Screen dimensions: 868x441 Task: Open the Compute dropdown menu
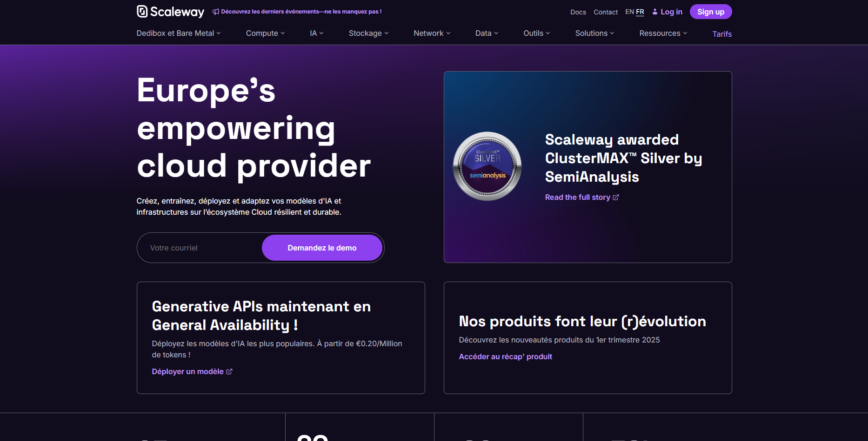265,33
